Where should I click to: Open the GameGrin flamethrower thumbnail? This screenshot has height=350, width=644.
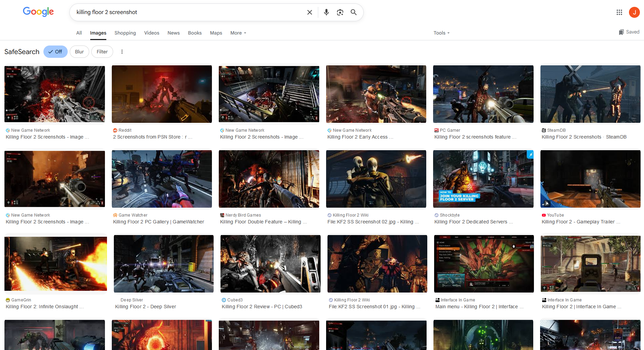coord(56,264)
